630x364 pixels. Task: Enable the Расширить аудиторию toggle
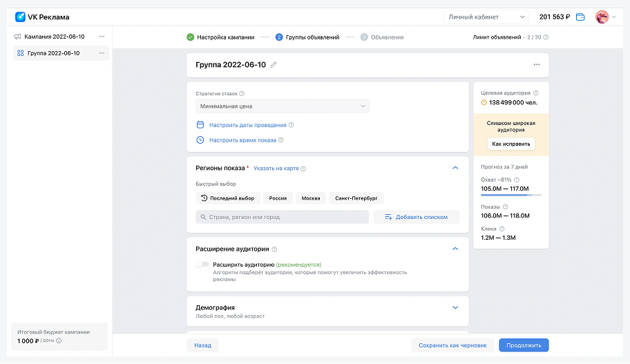[x=202, y=265]
